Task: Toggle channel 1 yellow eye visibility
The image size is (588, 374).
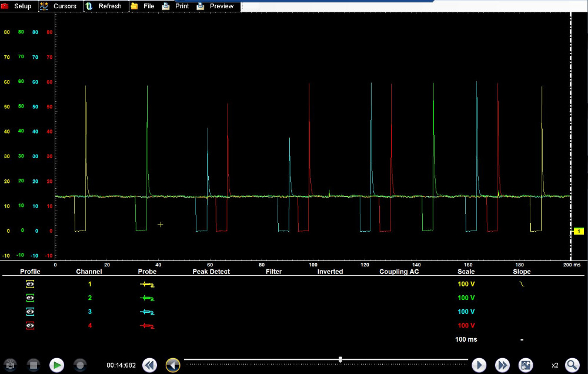Action: 30,284
